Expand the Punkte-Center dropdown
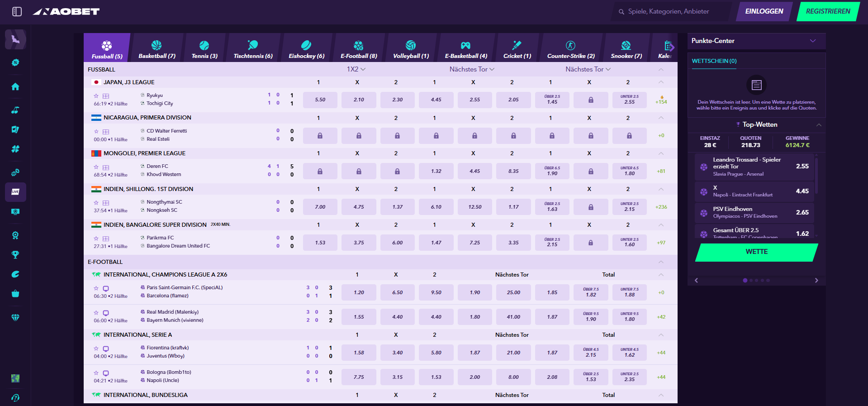Image resolution: width=868 pixels, height=406 pixels. (813, 41)
